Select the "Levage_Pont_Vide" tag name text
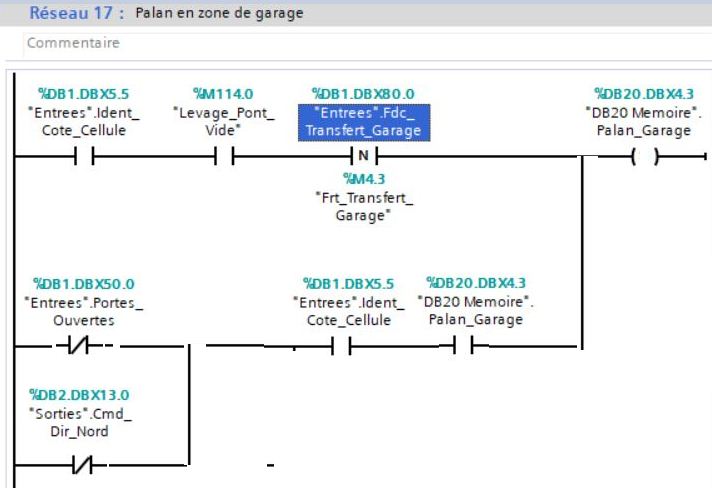 coord(223,121)
